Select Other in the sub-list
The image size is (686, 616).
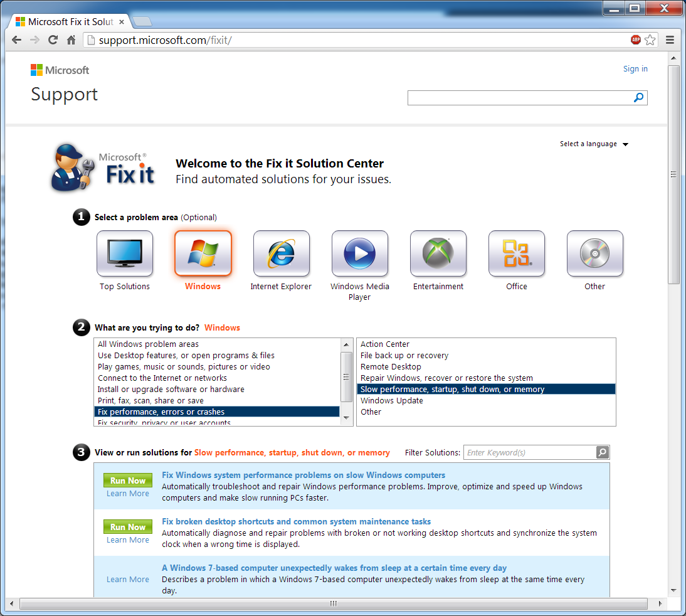pos(486,412)
